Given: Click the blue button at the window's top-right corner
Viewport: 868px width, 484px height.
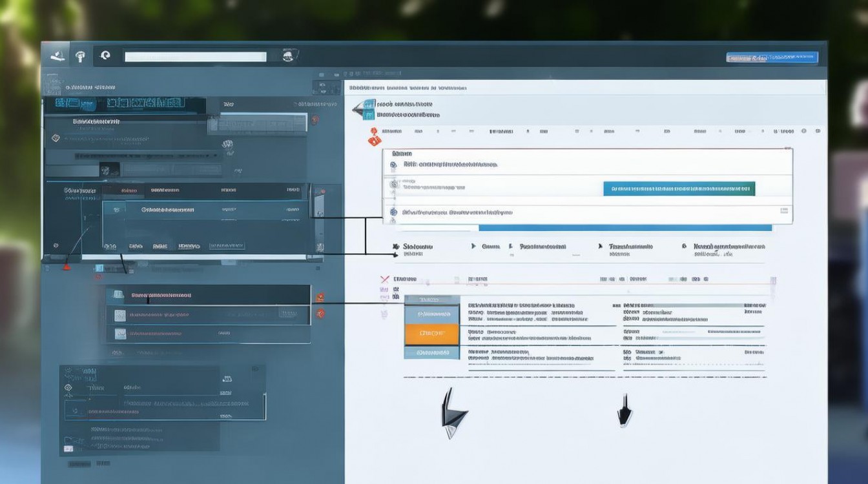Looking at the screenshot, I should [772, 58].
